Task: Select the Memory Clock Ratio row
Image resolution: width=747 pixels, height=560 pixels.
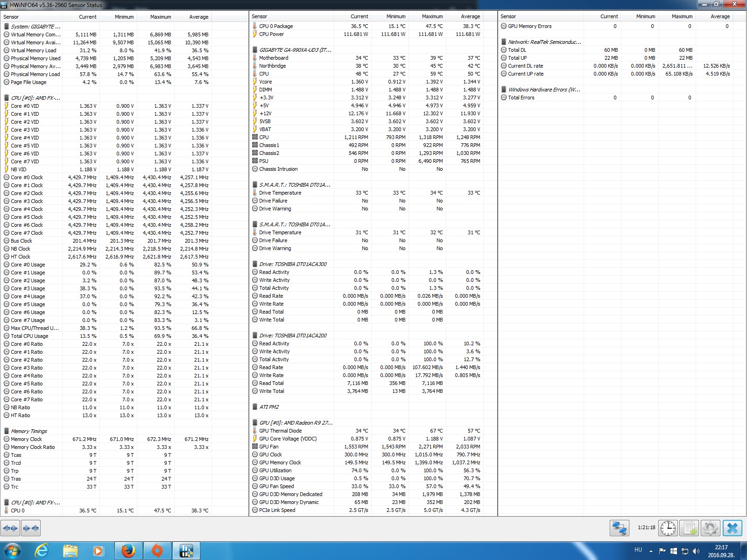Action: pyautogui.click(x=124, y=447)
